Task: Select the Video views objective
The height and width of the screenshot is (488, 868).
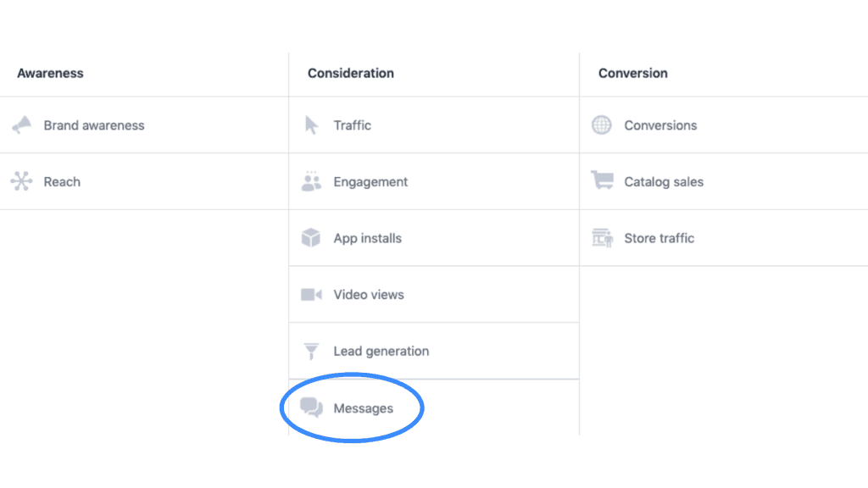Action: pyautogui.click(x=434, y=294)
